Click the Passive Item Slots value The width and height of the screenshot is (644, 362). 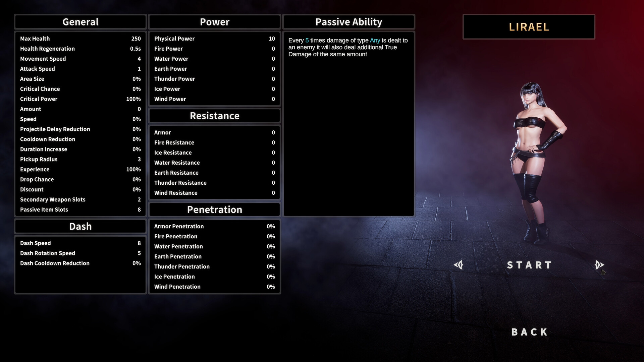139,209
